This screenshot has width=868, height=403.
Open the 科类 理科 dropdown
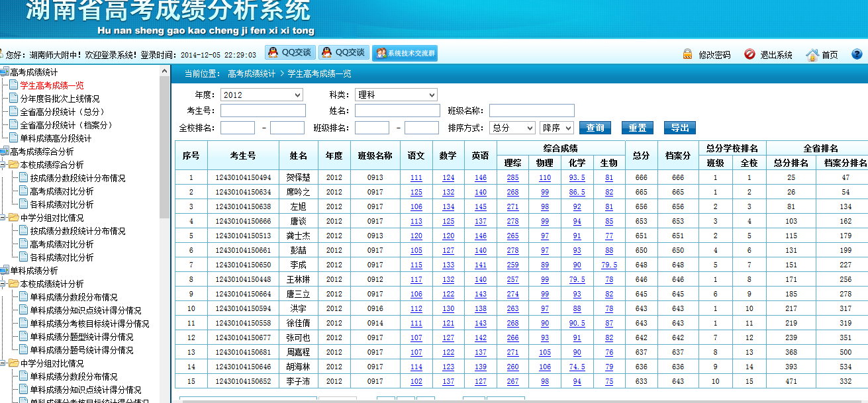tap(396, 95)
